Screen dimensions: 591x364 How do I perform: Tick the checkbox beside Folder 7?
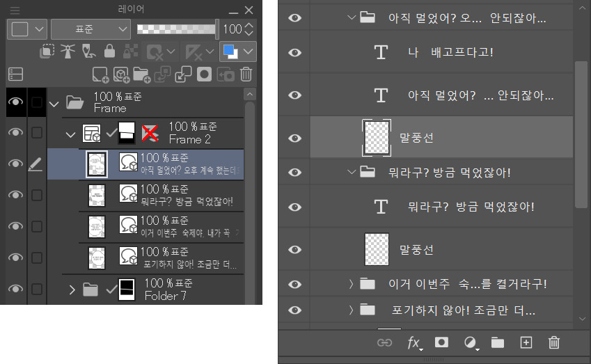click(37, 290)
